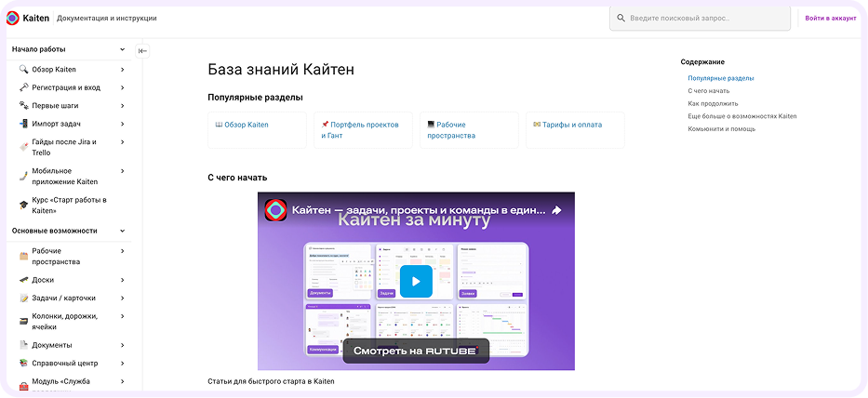Click the share arrow icon on the video

pos(557,210)
